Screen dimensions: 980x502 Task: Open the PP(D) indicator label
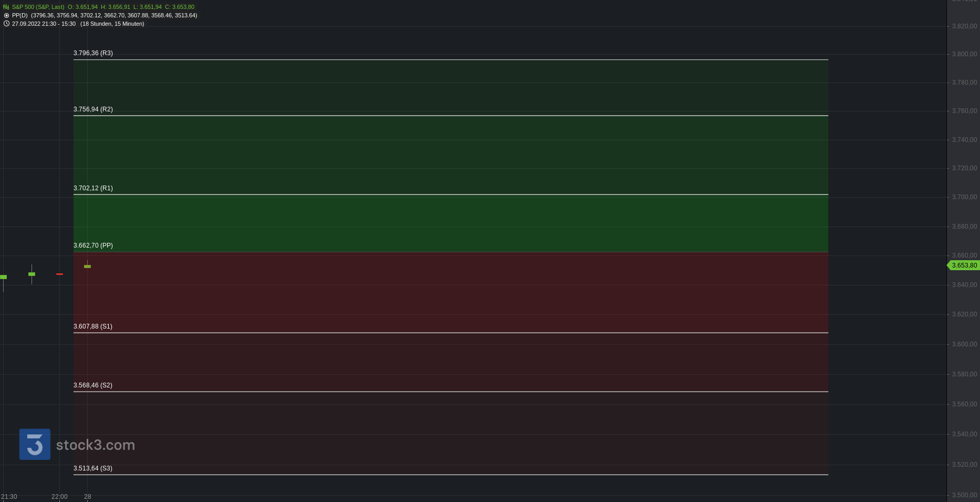tap(19, 15)
